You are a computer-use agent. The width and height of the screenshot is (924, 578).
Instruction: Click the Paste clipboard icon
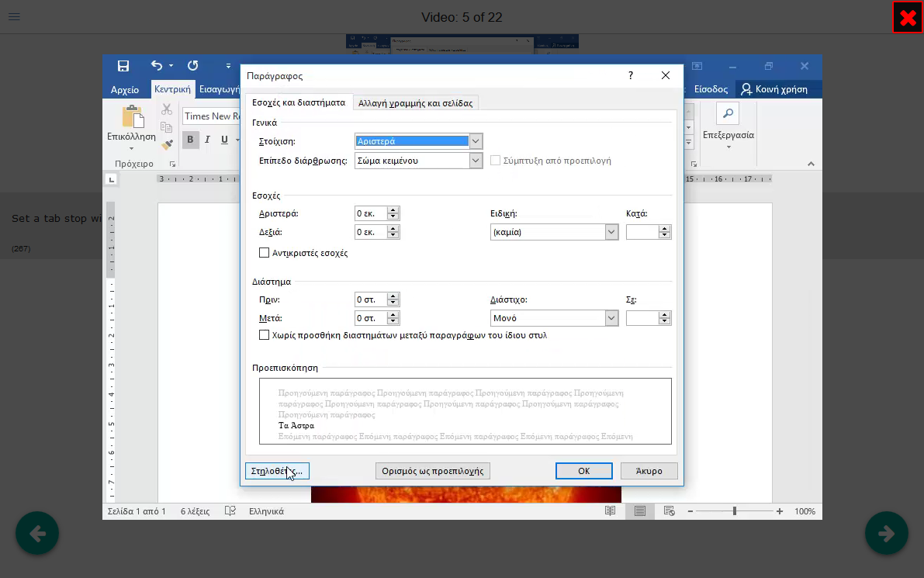click(x=133, y=119)
